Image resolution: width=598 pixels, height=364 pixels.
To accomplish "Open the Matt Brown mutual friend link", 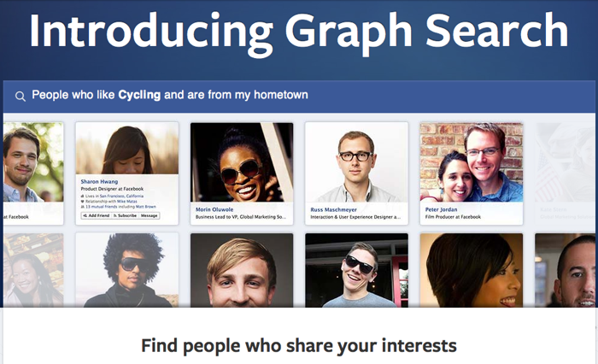I will (x=146, y=207).
